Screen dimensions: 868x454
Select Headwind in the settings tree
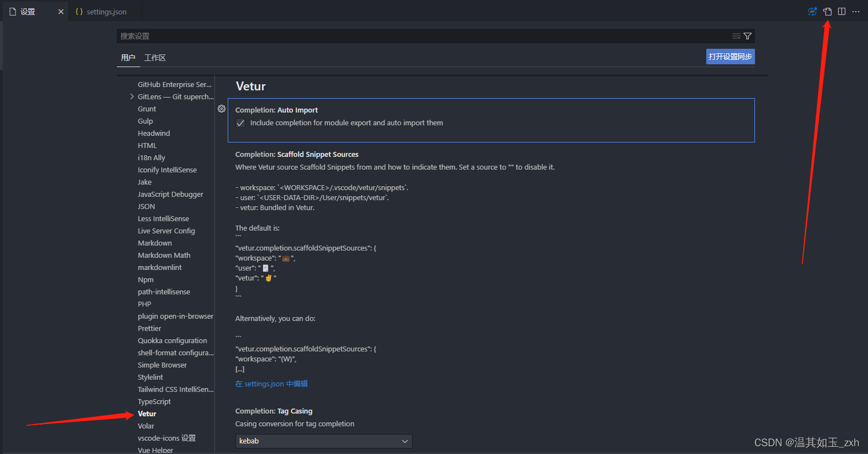(x=154, y=133)
